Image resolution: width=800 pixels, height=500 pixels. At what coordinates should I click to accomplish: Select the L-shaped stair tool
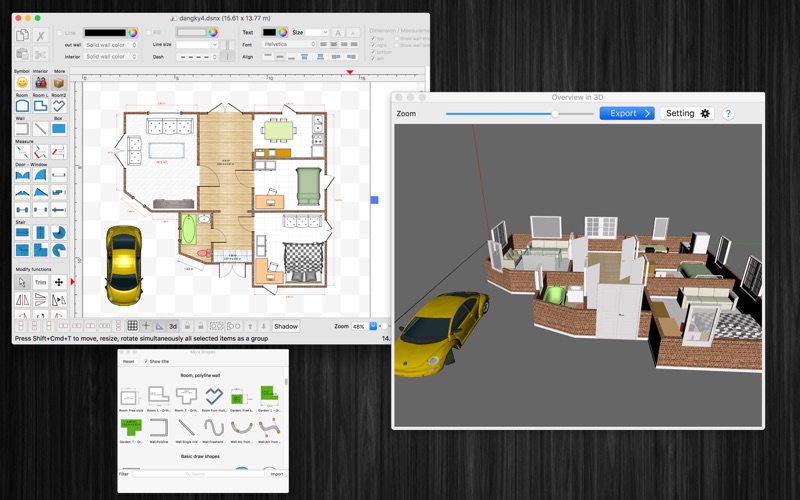point(40,250)
